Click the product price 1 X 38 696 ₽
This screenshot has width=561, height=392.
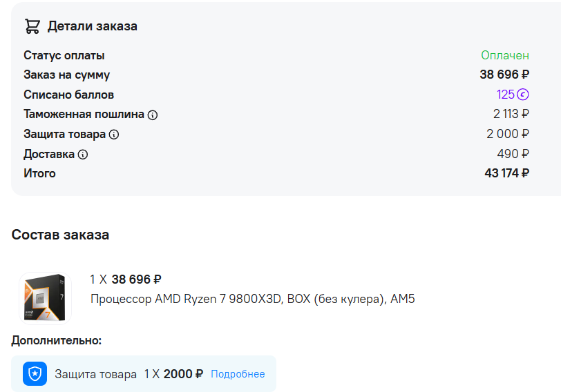coord(126,280)
